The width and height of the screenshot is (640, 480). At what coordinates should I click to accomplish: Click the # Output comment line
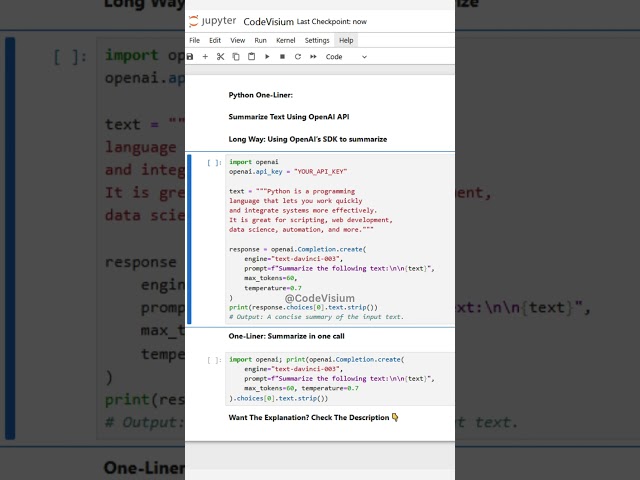pyautogui.click(x=316, y=317)
